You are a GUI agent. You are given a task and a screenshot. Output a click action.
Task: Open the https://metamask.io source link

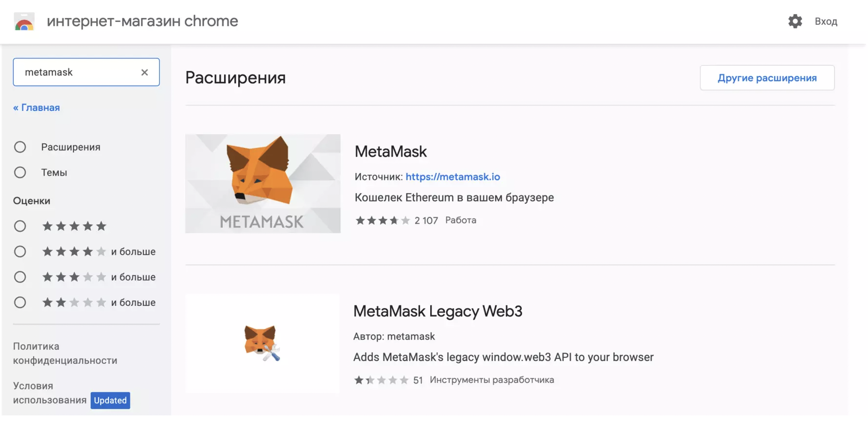[x=452, y=177]
